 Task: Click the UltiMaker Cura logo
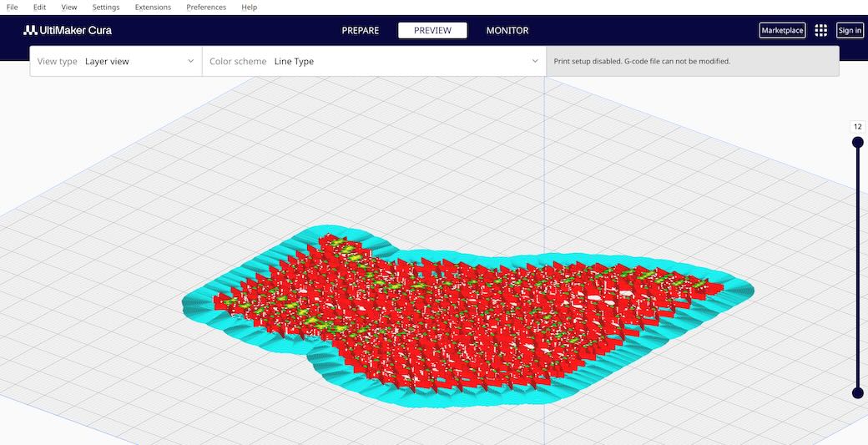coord(67,30)
